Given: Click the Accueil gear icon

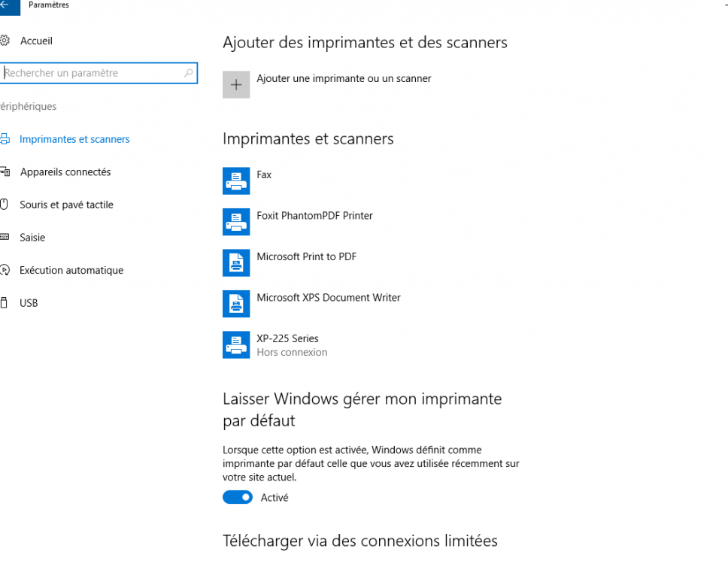Looking at the screenshot, I should click(5, 41).
